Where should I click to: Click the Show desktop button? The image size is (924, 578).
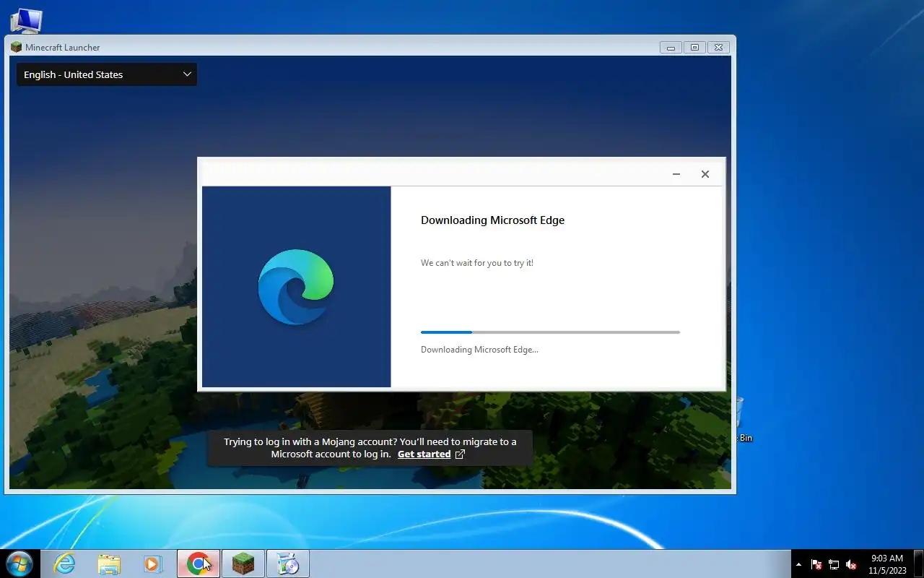tap(918, 564)
